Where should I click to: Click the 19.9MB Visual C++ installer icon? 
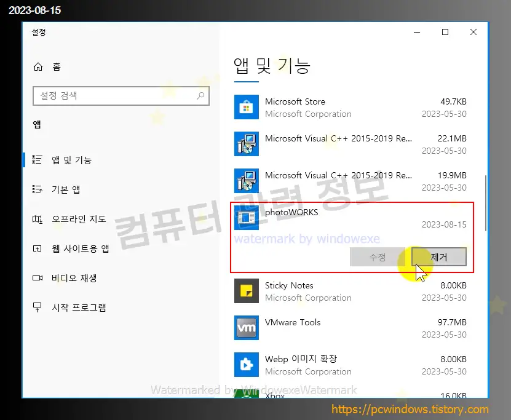[247, 181]
